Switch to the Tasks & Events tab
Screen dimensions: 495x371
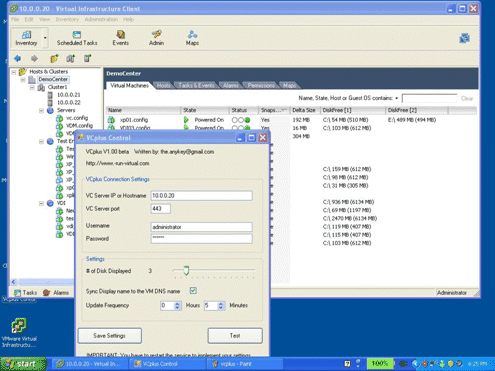click(196, 86)
